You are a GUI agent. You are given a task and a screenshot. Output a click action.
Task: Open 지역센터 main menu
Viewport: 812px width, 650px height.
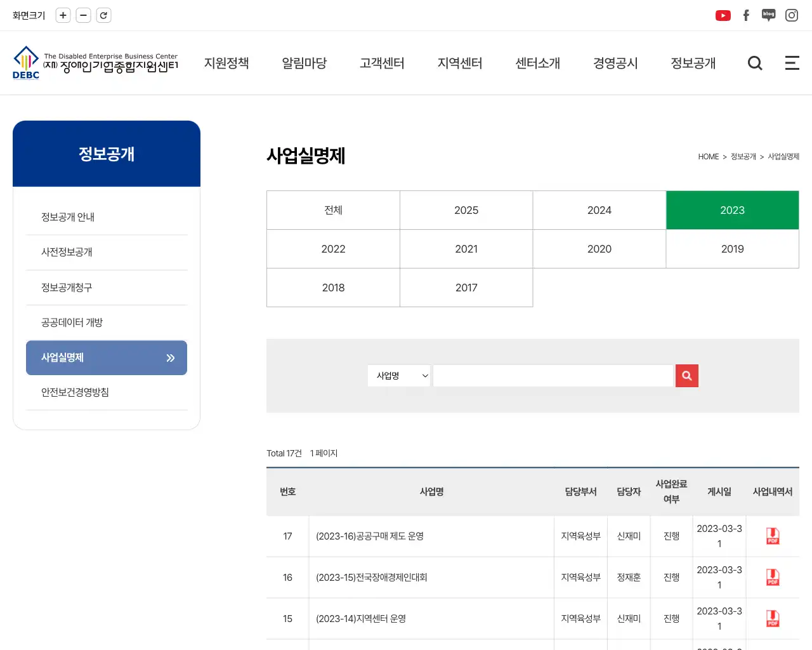[x=460, y=63]
